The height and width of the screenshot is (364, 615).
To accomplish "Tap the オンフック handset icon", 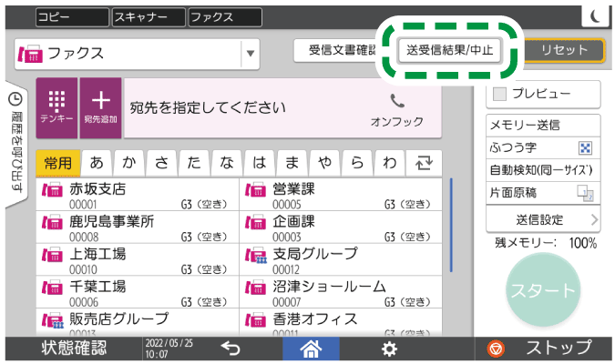I will click(x=397, y=102).
